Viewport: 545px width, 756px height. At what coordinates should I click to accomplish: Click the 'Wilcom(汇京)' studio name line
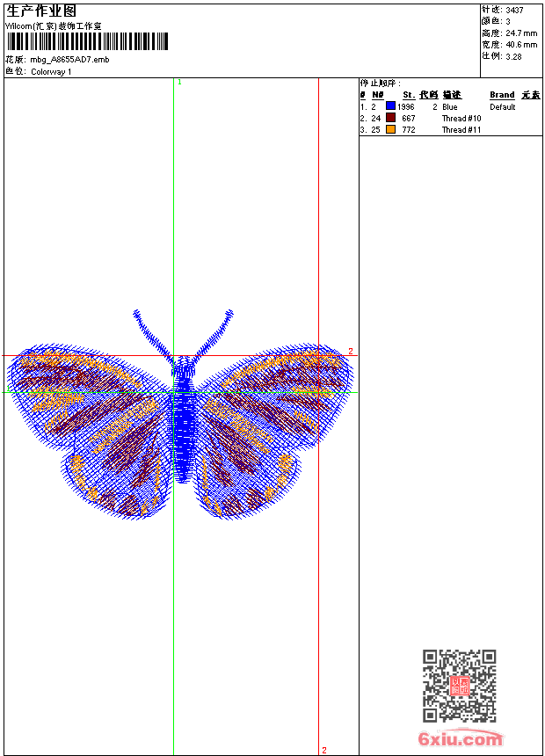(x=54, y=26)
